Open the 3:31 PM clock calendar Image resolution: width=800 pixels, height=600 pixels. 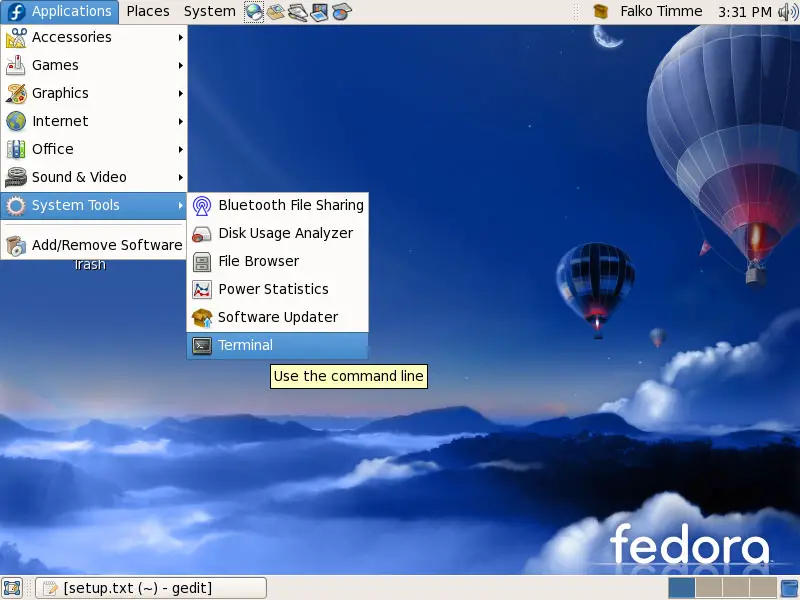coord(744,11)
